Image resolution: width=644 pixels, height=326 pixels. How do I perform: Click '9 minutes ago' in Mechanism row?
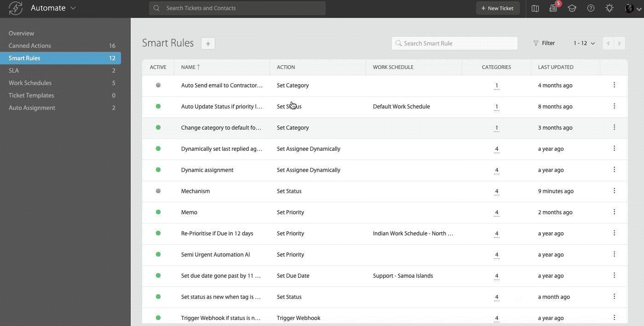pos(556,191)
